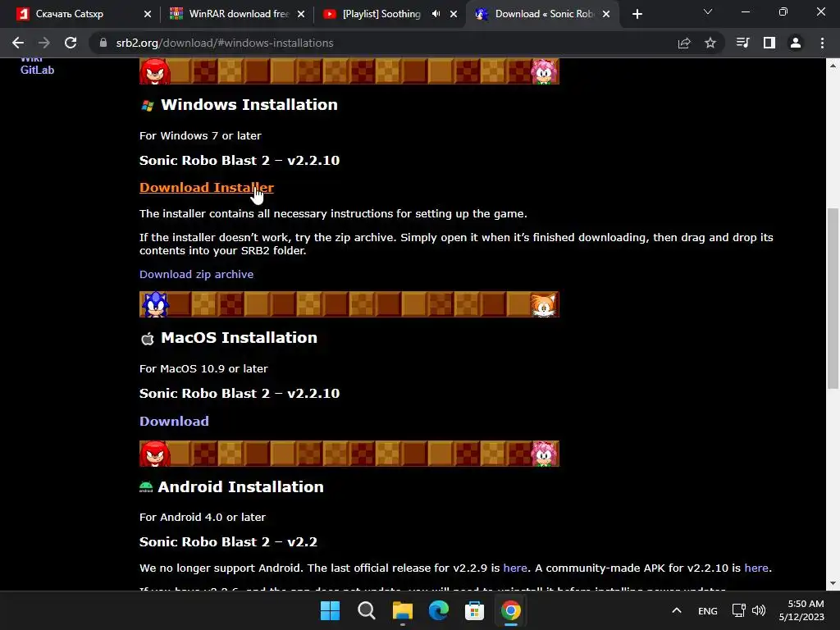Click the Windows logo beside Windows Installation
Viewport: 840px width, 630px height.
click(148, 106)
